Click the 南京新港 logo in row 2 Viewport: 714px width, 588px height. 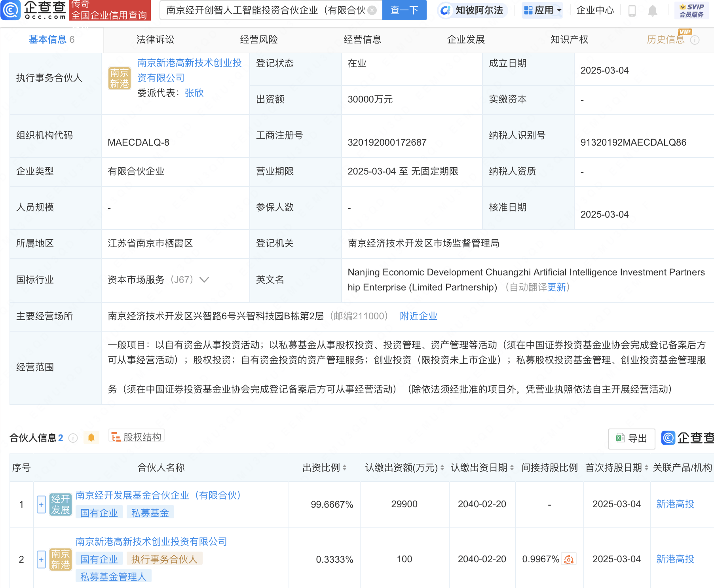click(x=61, y=560)
